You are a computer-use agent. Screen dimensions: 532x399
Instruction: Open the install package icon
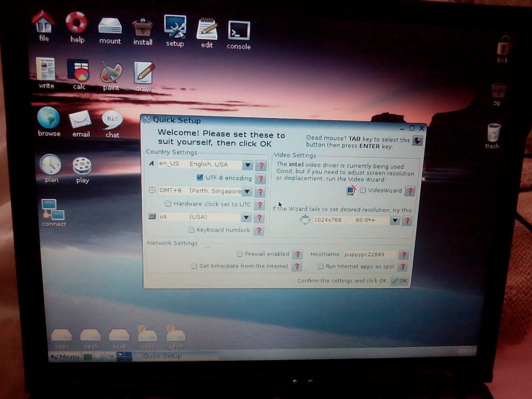(143, 32)
